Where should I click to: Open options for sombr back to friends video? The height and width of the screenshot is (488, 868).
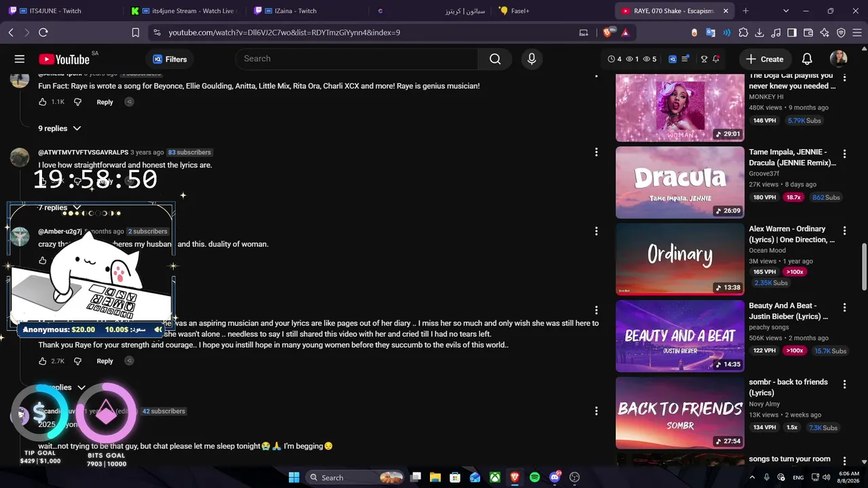tap(844, 384)
